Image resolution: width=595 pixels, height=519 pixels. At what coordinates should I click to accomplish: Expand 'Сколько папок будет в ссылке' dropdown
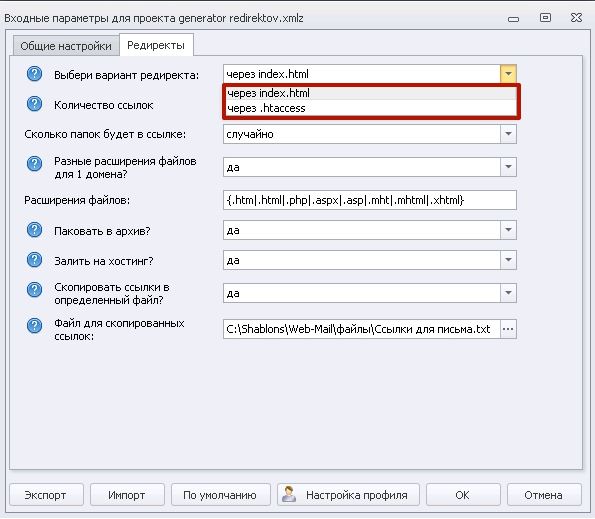(x=508, y=134)
